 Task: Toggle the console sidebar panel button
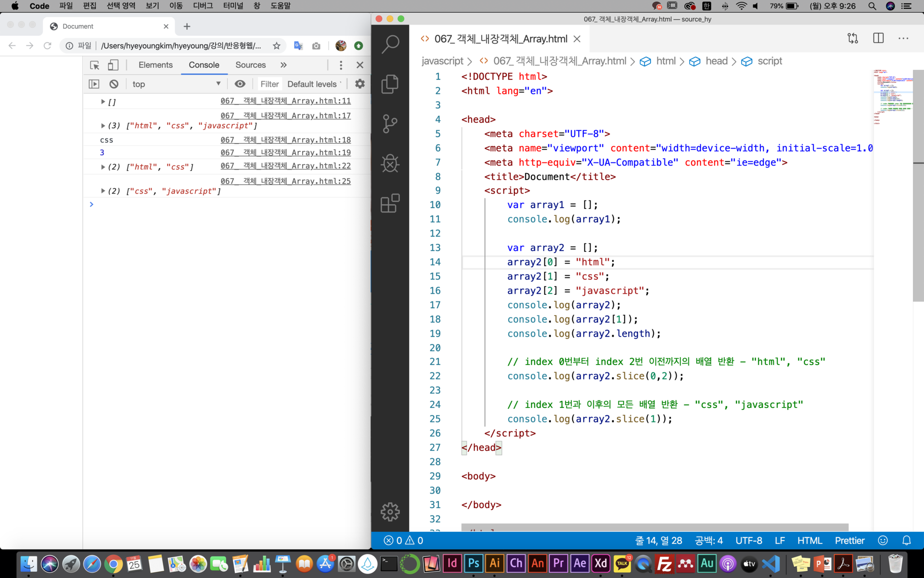94,84
